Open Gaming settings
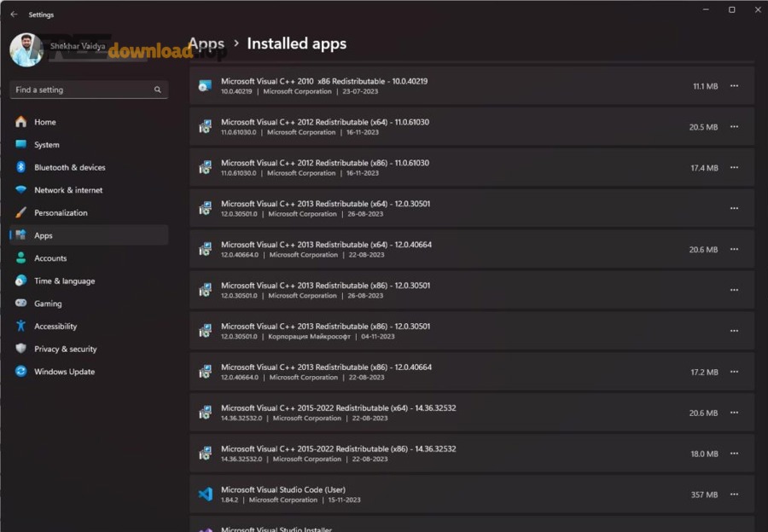 tap(89, 304)
